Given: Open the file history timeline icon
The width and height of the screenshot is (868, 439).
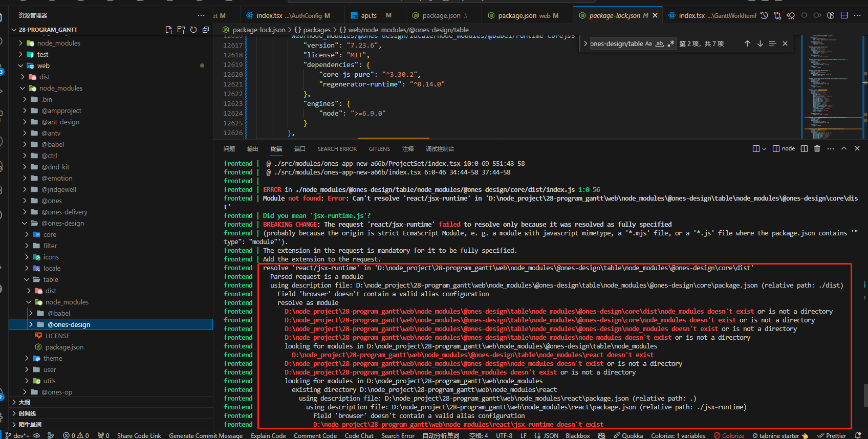Looking at the screenshot, I should click(764, 15).
